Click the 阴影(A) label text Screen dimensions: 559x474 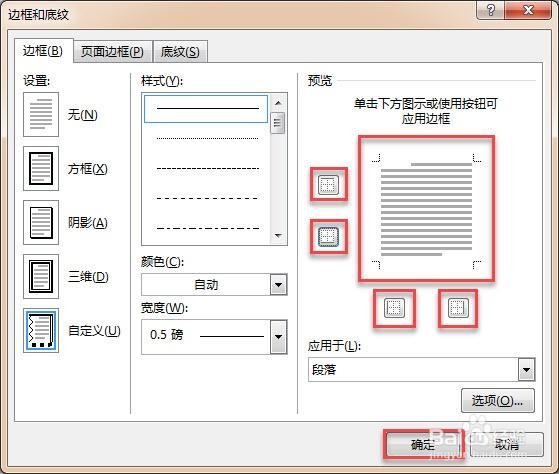[x=88, y=223]
